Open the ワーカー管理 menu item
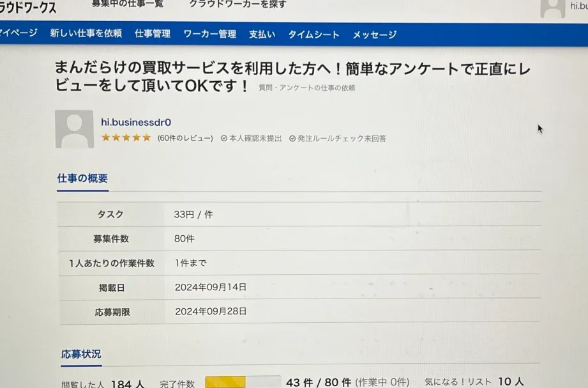Image resolution: width=588 pixels, height=388 pixels. point(209,34)
